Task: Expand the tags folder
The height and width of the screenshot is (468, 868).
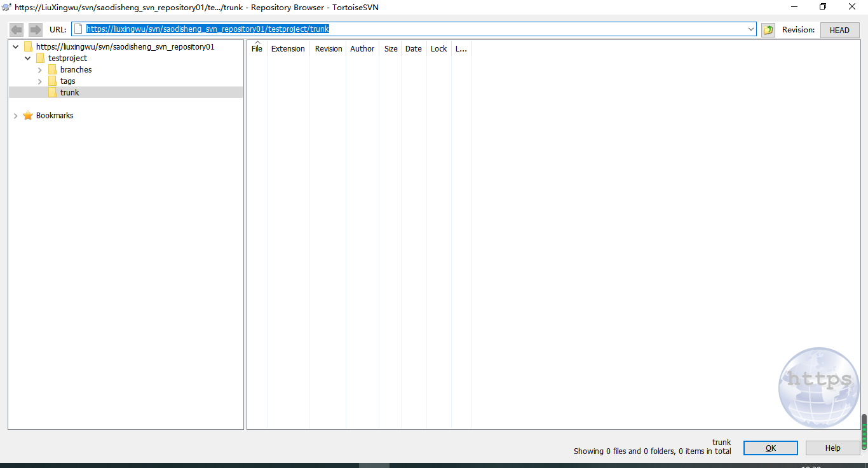Action: [x=40, y=81]
